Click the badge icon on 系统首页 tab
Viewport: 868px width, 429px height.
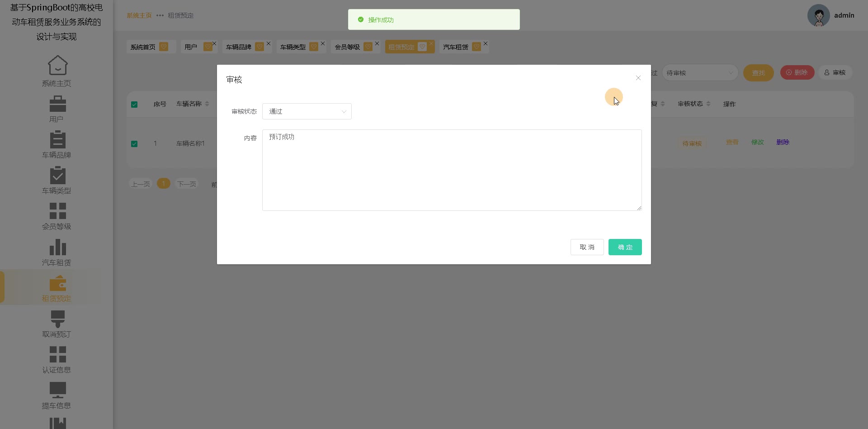pos(164,47)
